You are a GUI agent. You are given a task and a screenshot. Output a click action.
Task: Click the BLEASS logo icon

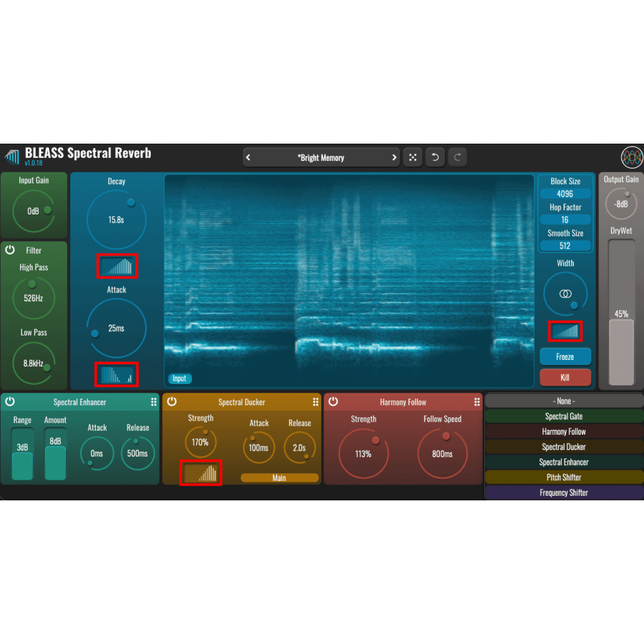click(12, 156)
